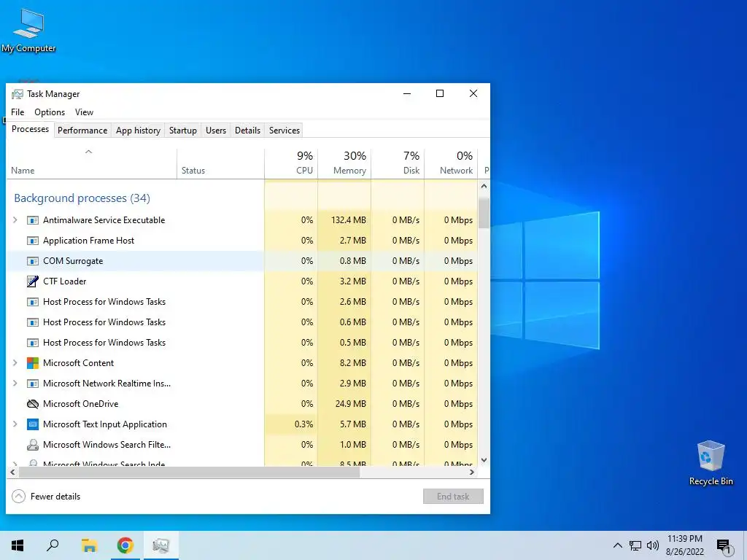Image resolution: width=747 pixels, height=560 pixels.
Task: Click the horizontal scrollbar right arrow
Action: 472,472
